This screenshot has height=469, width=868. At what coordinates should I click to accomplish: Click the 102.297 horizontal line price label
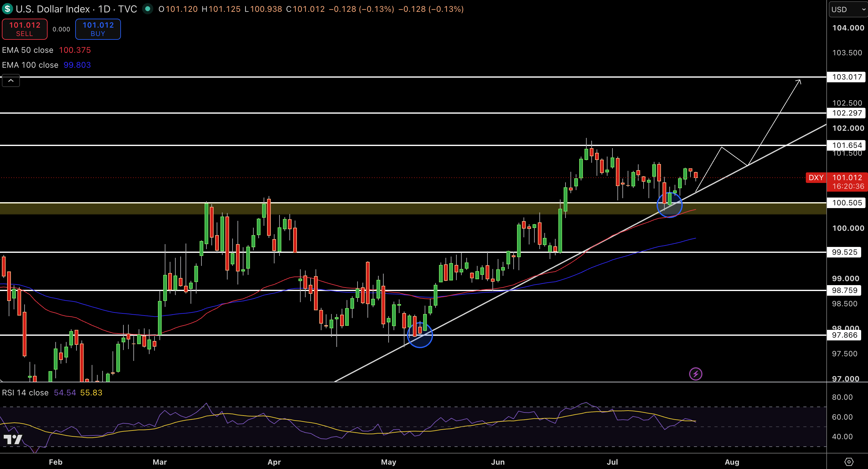pos(847,113)
